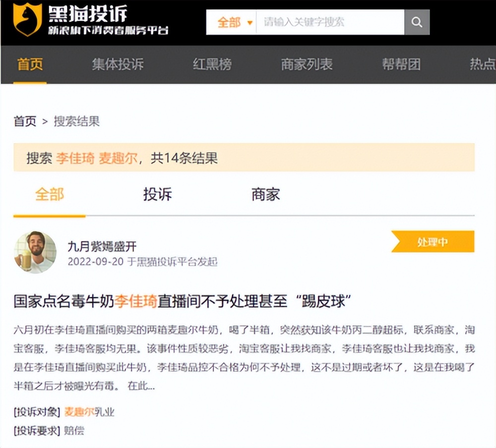Screen dimensions: 496x448
Task: Click the cat silhouette inside the logo shield
Action: tap(26, 20)
